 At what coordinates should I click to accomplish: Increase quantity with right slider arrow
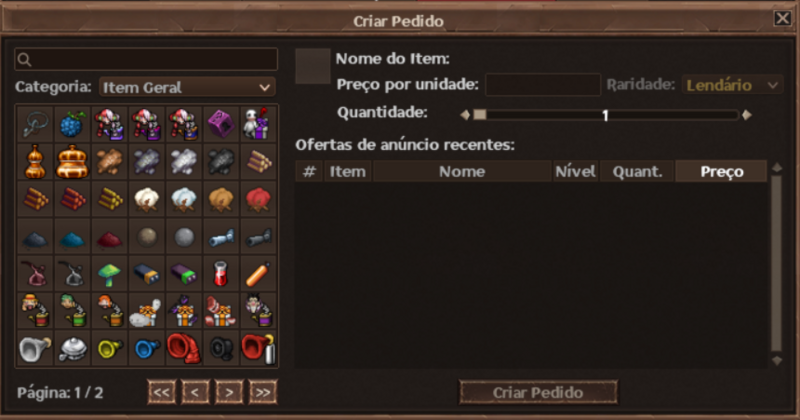(x=747, y=115)
